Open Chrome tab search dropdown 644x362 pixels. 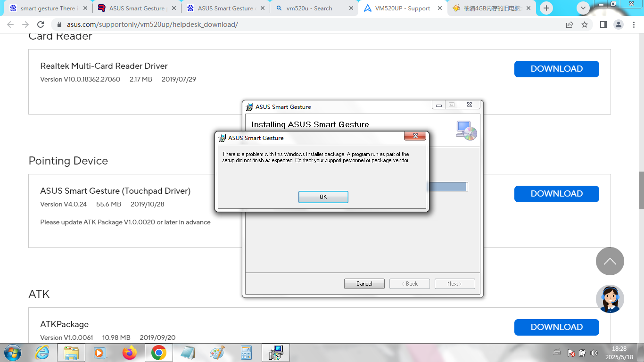pos(583,8)
